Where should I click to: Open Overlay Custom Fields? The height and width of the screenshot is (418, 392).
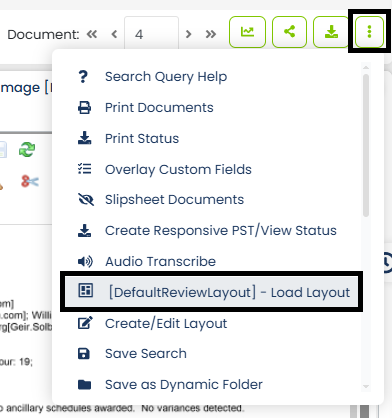tap(178, 169)
